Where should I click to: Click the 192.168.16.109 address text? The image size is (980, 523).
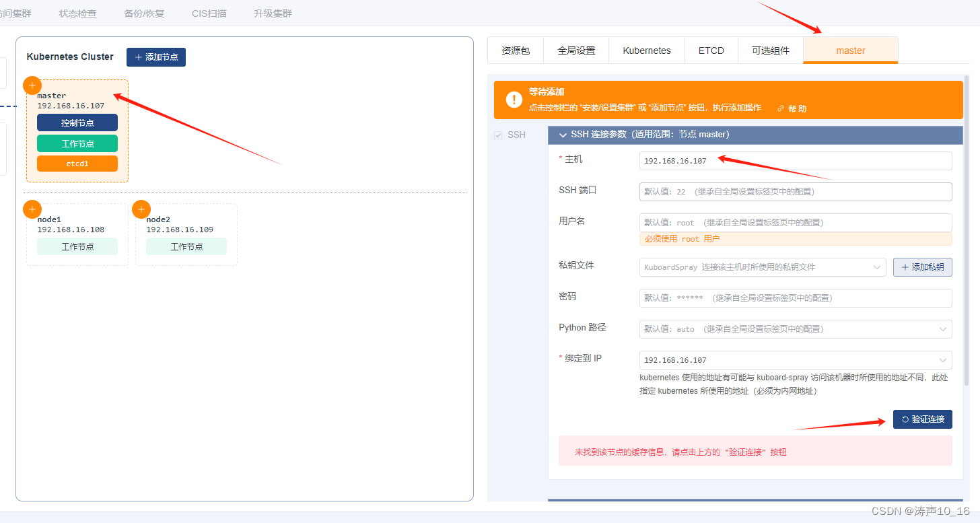coord(180,230)
